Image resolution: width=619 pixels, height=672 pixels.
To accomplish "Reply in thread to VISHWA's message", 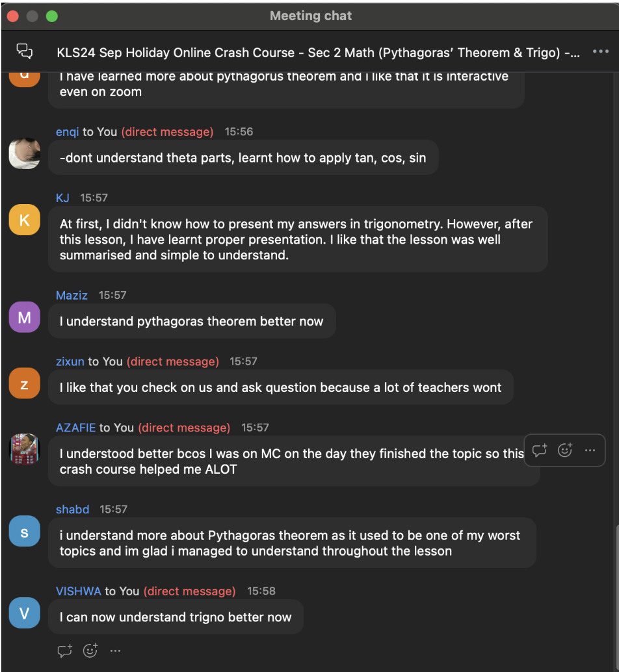I will click(65, 651).
